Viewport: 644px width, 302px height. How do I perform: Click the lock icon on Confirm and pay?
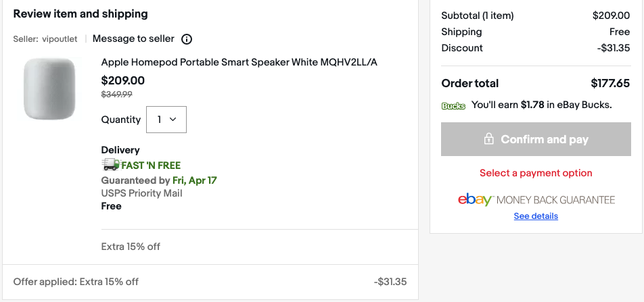[488, 139]
